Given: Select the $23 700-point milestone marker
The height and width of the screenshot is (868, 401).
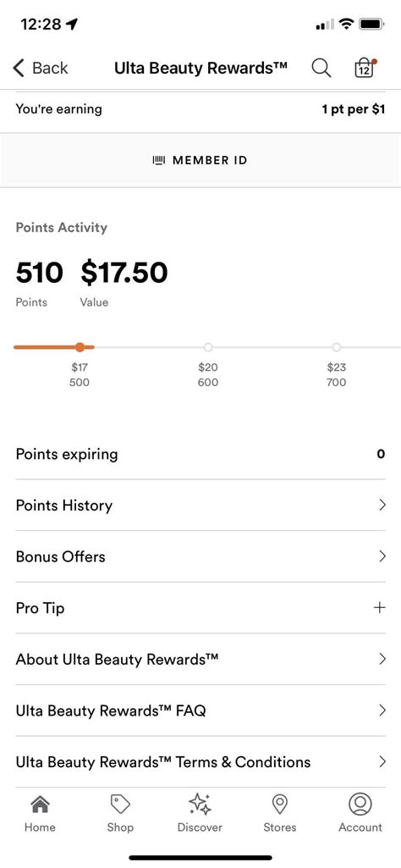Looking at the screenshot, I should 337,347.
